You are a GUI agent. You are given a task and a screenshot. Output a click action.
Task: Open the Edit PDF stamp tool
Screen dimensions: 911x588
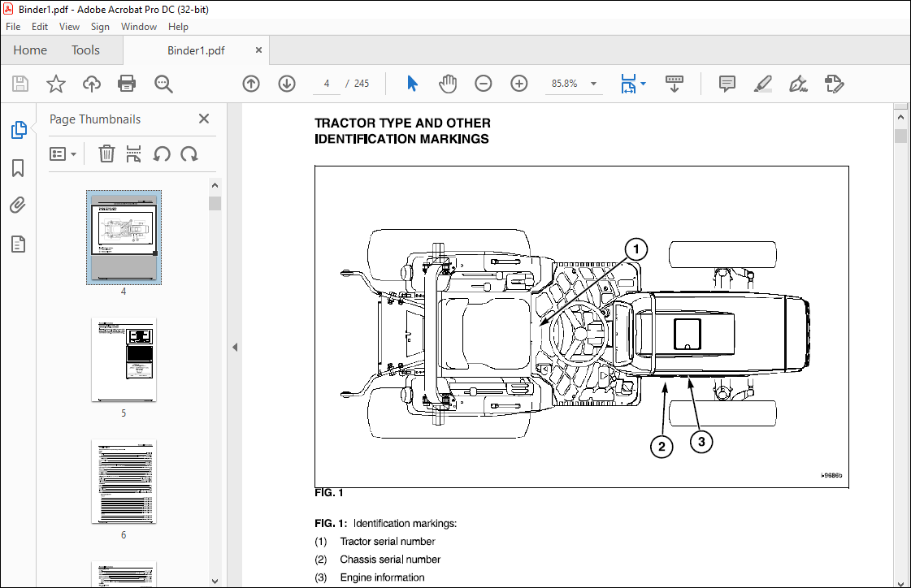835,84
